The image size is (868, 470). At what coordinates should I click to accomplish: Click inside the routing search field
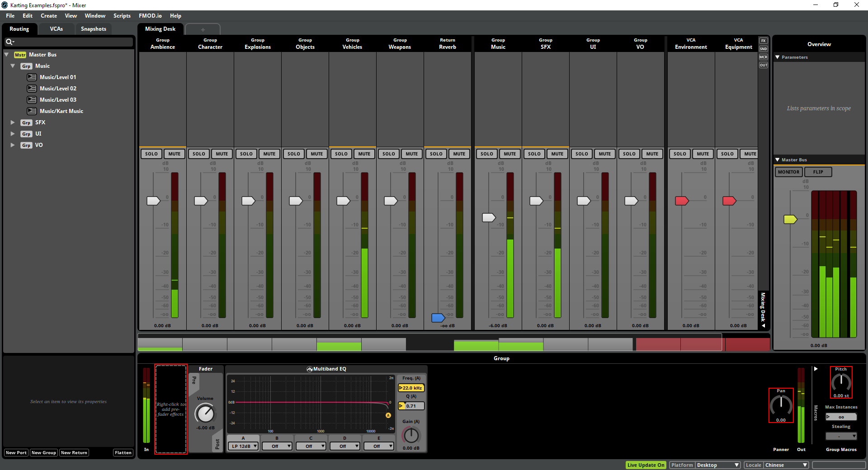click(x=72, y=42)
